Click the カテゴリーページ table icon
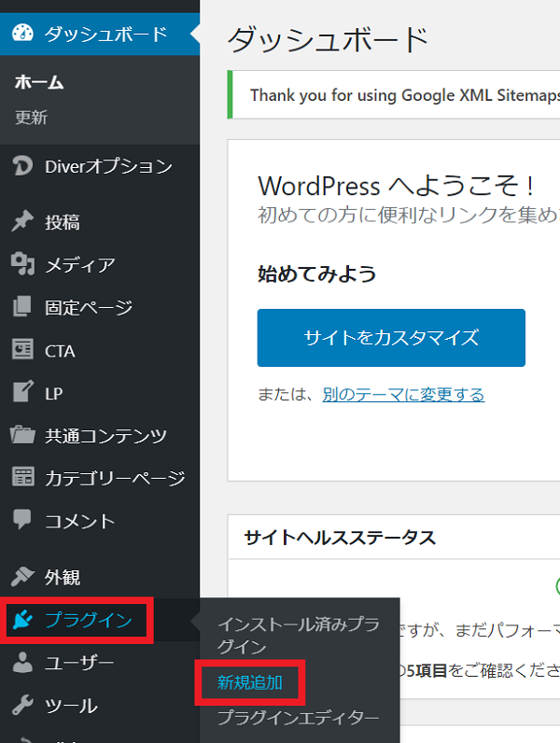The width and height of the screenshot is (560, 743). (22, 477)
